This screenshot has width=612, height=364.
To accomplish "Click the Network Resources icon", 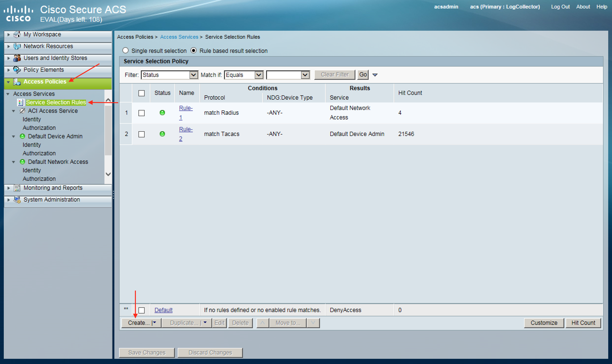I will coord(17,46).
